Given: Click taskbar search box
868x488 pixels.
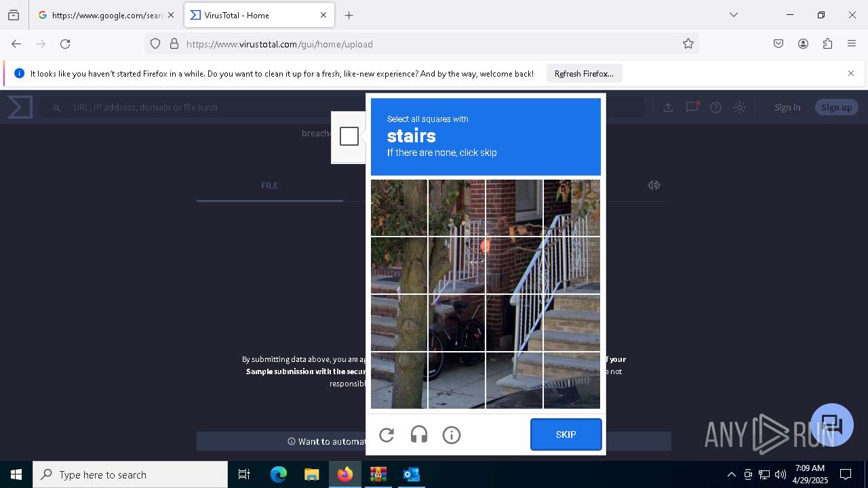Looking at the screenshot, I should (x=130, y=474).
